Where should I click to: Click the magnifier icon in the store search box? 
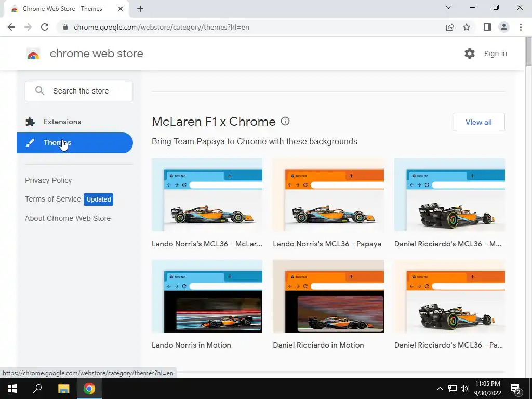pos(39,90)
